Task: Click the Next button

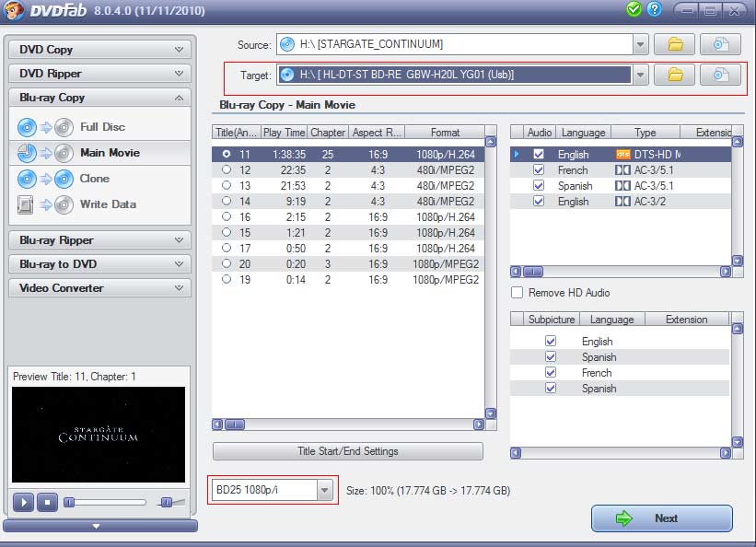Action: click(x=661, y=518)
